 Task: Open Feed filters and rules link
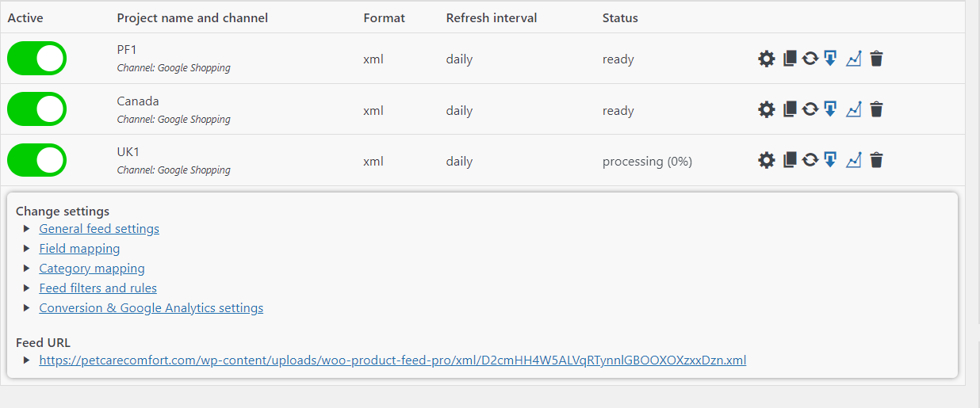click(x=98, y=288)
